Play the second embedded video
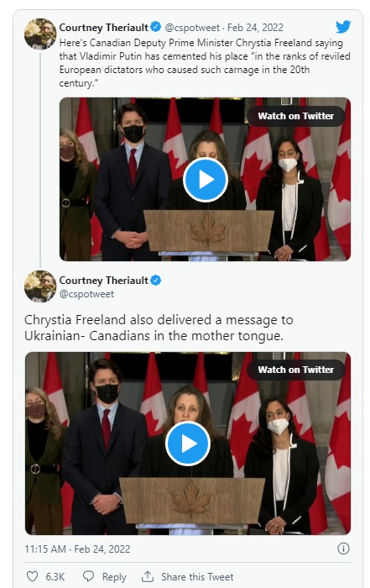The height and width of the screenshot is (588, 370). point(188,444)
